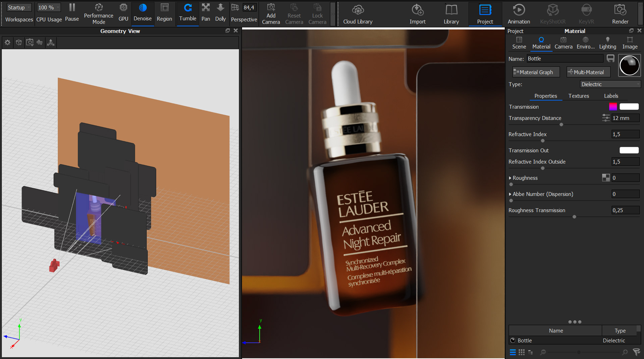This screenshot has width=644, height=359.
Task: Open the Animation timeline
Action: (x=519, y=13)
